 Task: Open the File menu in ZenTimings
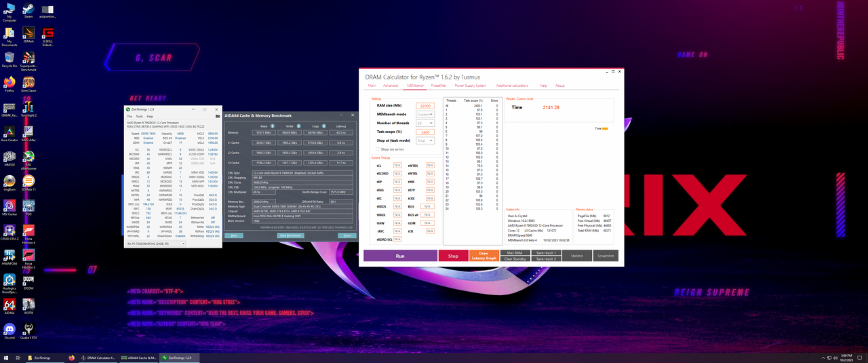[130, 116]
